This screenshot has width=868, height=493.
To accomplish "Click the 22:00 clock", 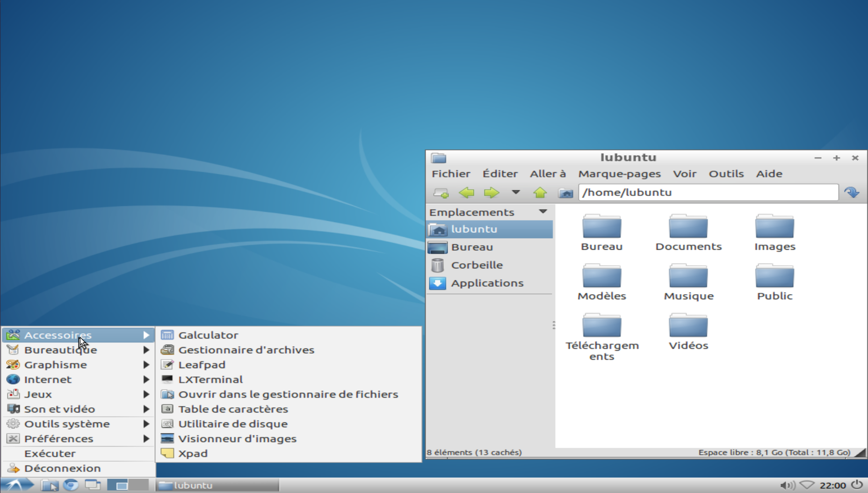I will (833, 486).
